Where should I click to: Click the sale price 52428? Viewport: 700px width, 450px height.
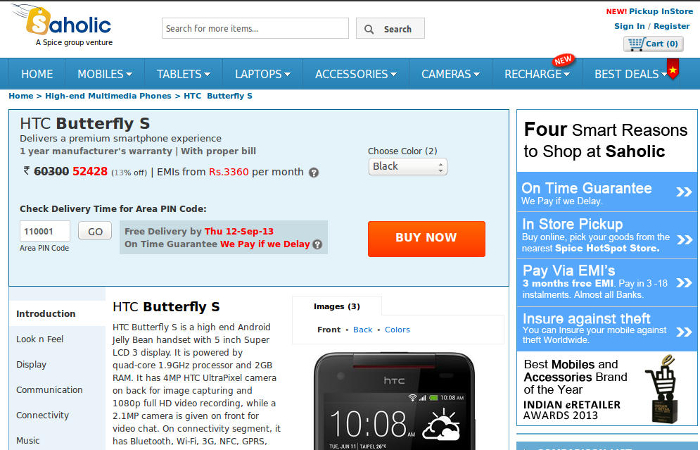pyautogui.click(x=90, y=171)
